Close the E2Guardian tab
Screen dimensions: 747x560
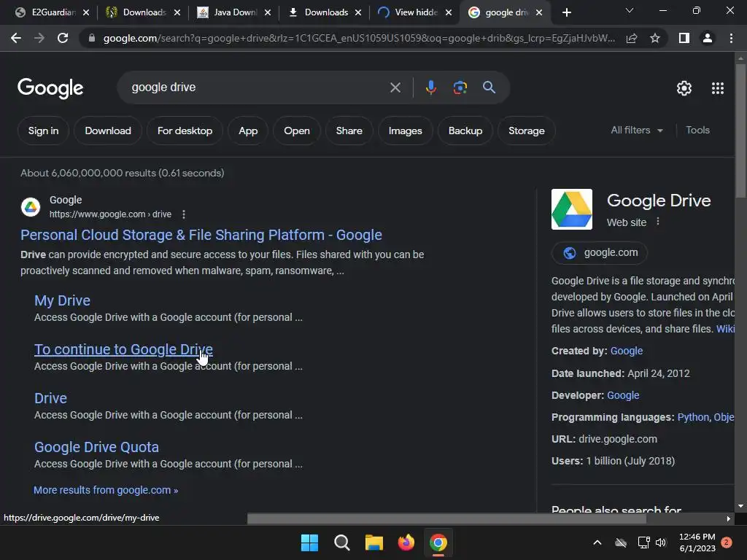tap(86, 12)
